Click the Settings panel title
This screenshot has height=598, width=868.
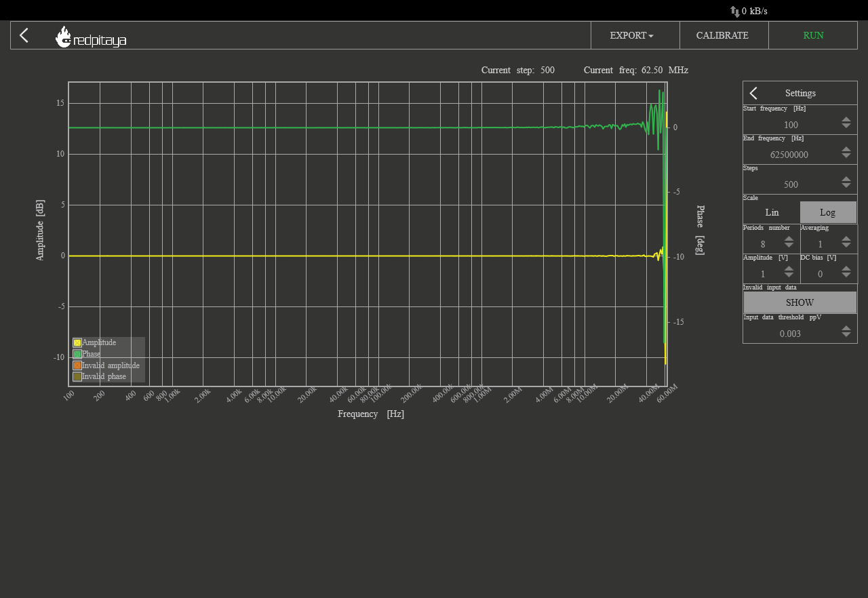tap(800, 93)
